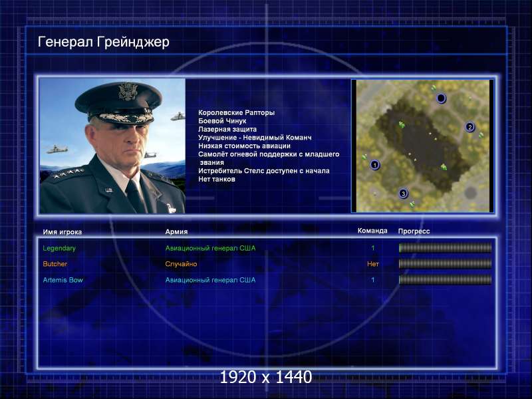Click the 'Прогресс' column header
This screenshot has height=399, width=532.
coord(414,231)
